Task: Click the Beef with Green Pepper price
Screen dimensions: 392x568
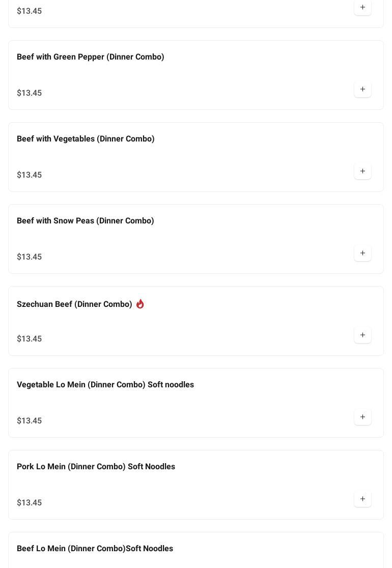Action: click(30, 93)
